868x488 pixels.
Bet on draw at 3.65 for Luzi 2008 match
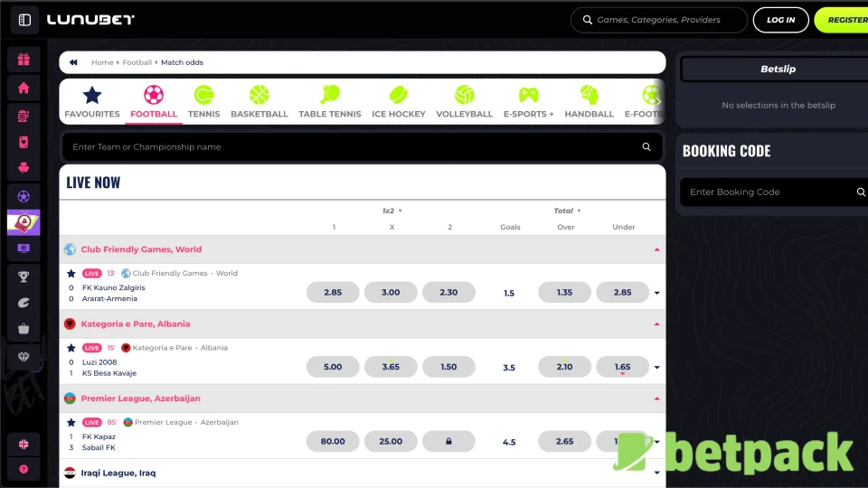tap(391, 367)
